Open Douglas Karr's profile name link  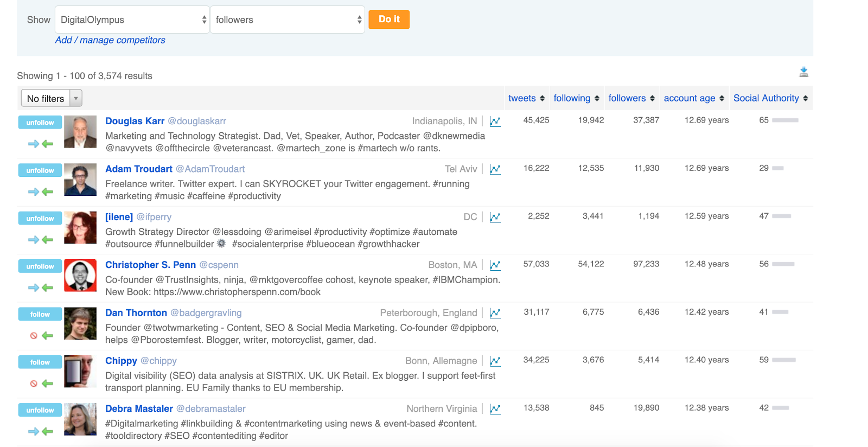point(135,121)
